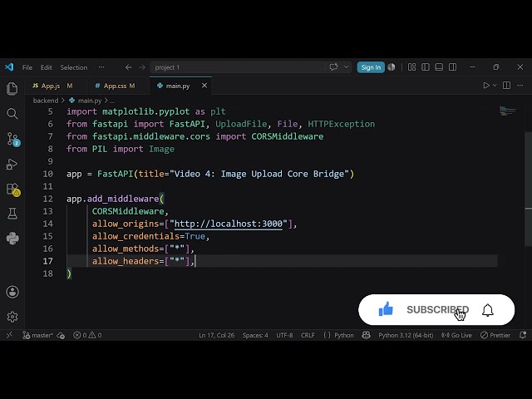The width and height of the screenshot is (532, 399).
Task: Click the Sign In button
Action: [x=371, y=67]
